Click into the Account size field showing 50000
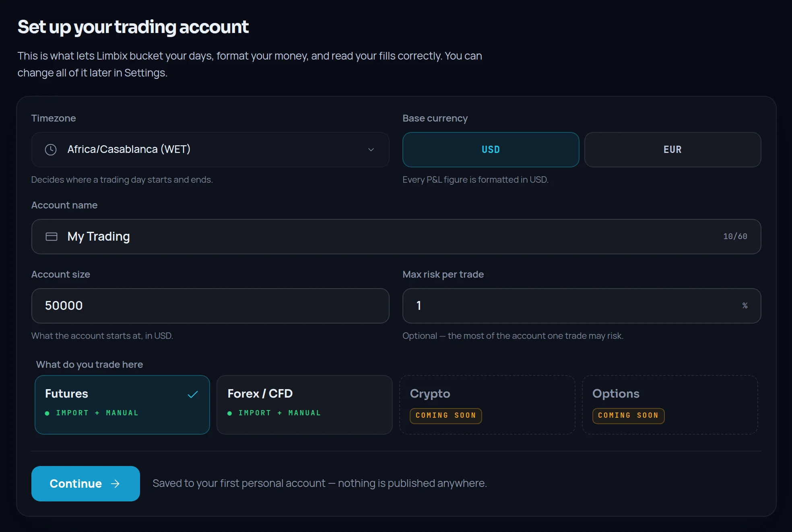Image resolution: width=792 pixels, height=532 pixels. click(x=210, y=306)
